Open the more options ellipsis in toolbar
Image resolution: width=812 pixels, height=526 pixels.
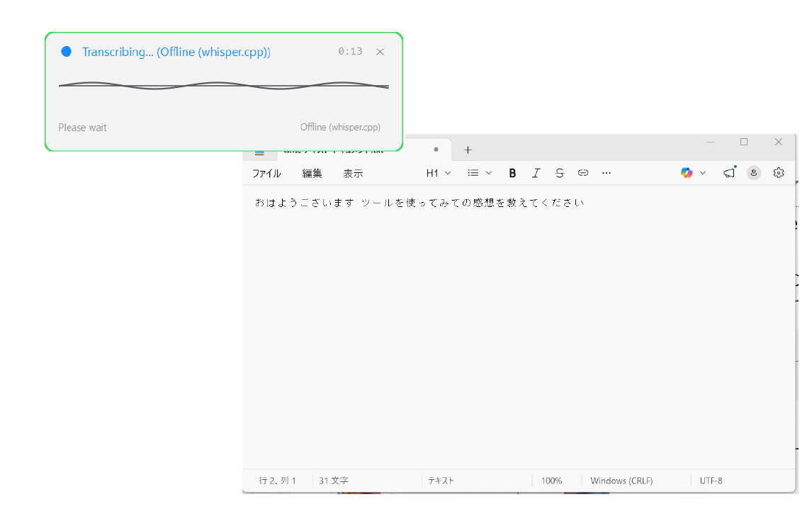pyautogui.click(x=607, y=173)
